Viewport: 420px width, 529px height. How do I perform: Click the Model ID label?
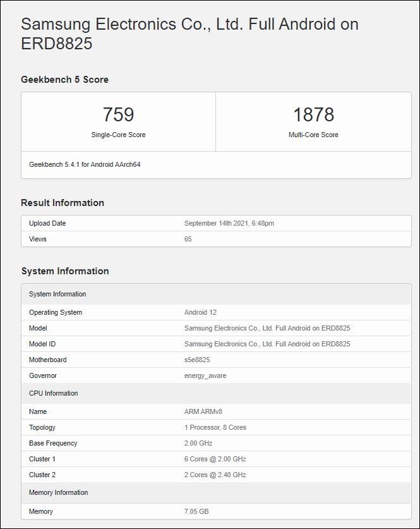(42, 344)
